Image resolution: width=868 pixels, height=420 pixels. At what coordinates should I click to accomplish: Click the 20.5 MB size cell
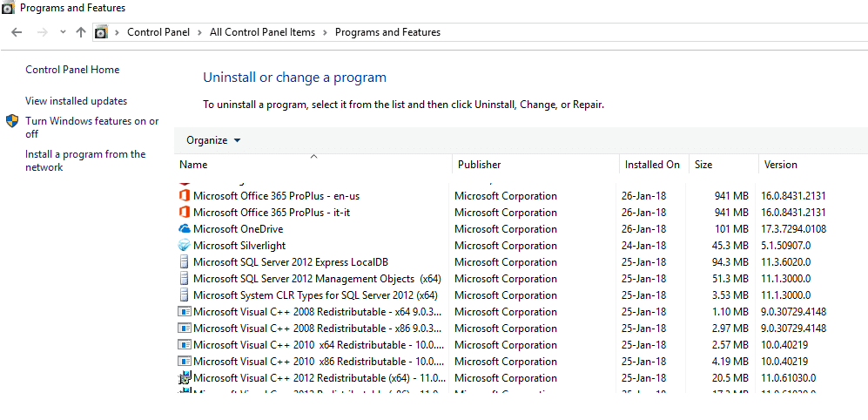(x=730, y=378)
